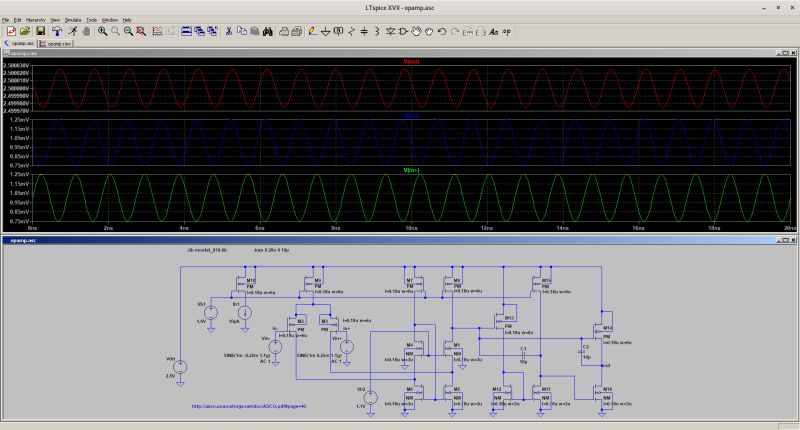The width and height of the screenshot is (800, 430).
Task: Click the .lib directive text in schematic
Action: [x=207, y=250]
